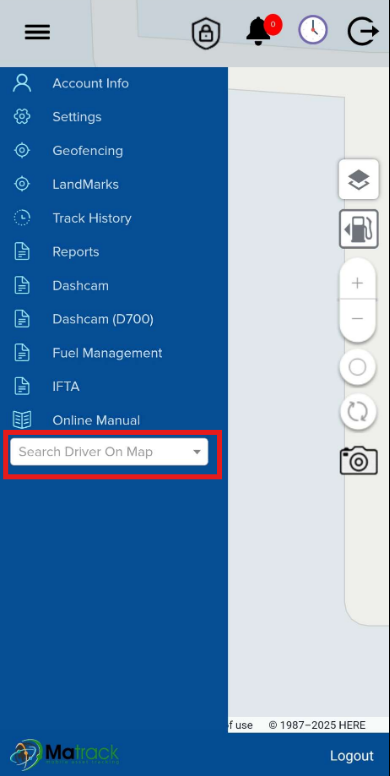Expand the Search Driver dropdown arrow

pos(197,452)
